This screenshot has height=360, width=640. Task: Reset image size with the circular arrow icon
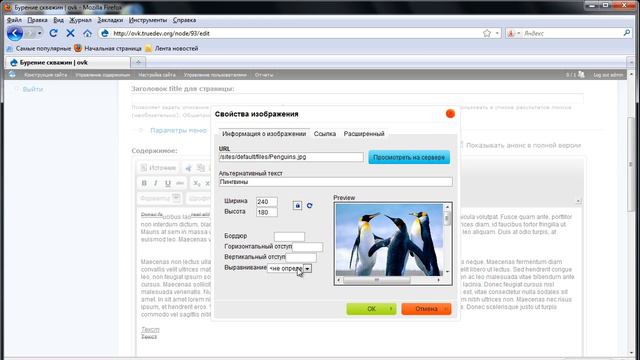pos(309,205)
